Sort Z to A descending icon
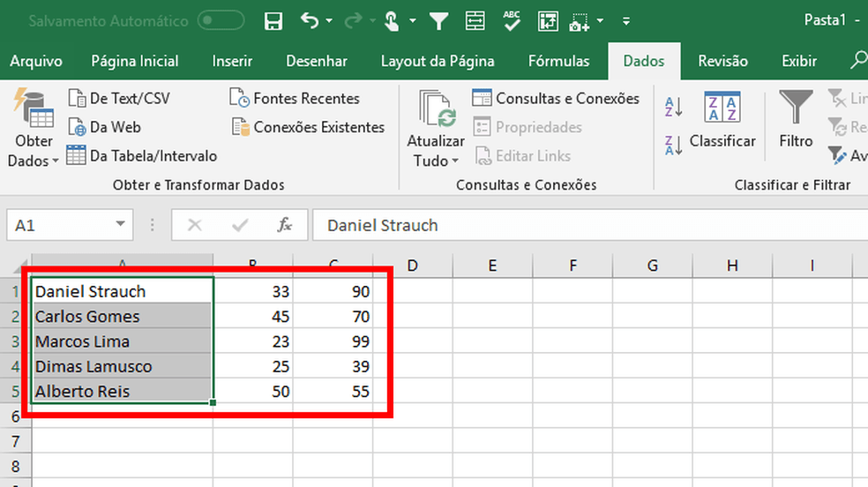This screenshot has width=868, height=487. click(673, 145)
